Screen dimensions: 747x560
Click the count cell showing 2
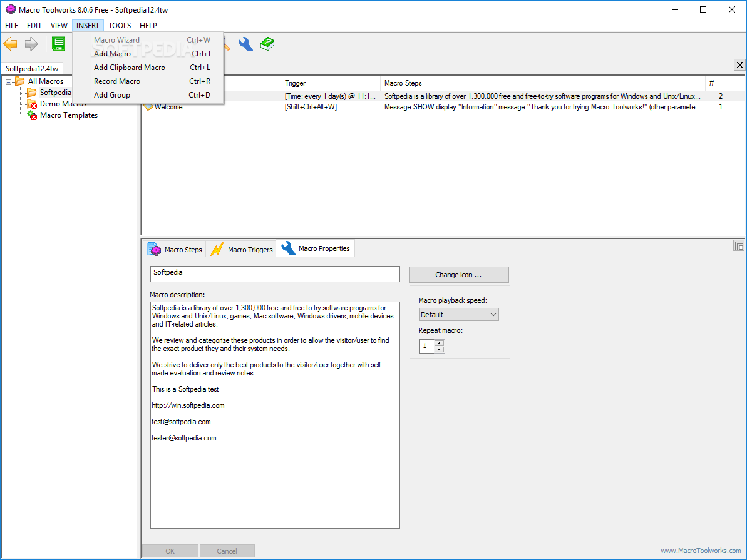[720, 96]
